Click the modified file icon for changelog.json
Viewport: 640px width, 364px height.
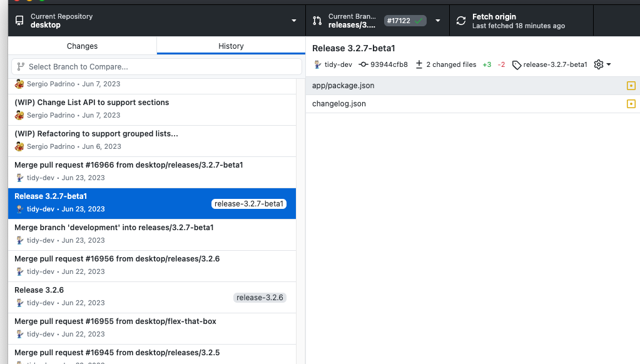click(x=631, y=104)
